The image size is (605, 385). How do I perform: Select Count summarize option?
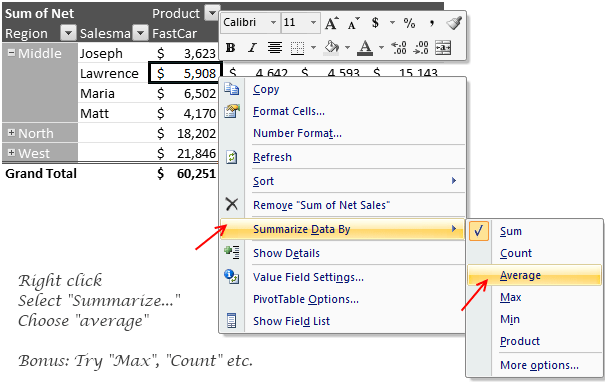click(x=535, y=253)
